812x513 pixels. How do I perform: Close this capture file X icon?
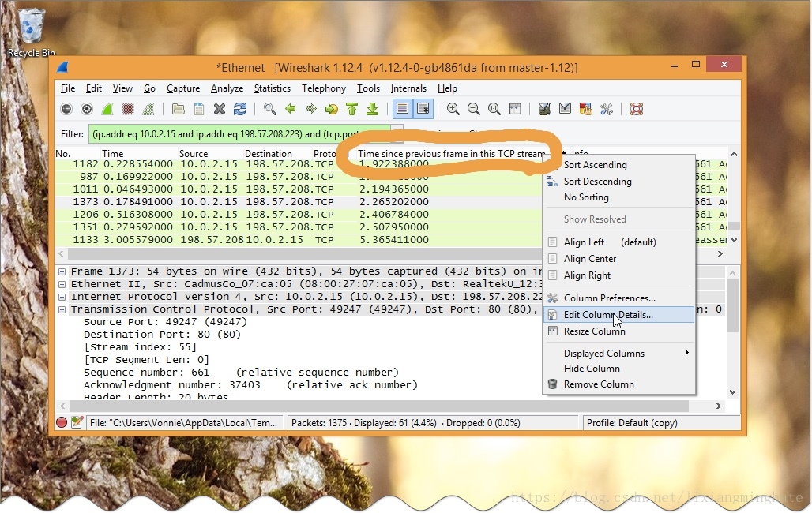click(220, 109)
